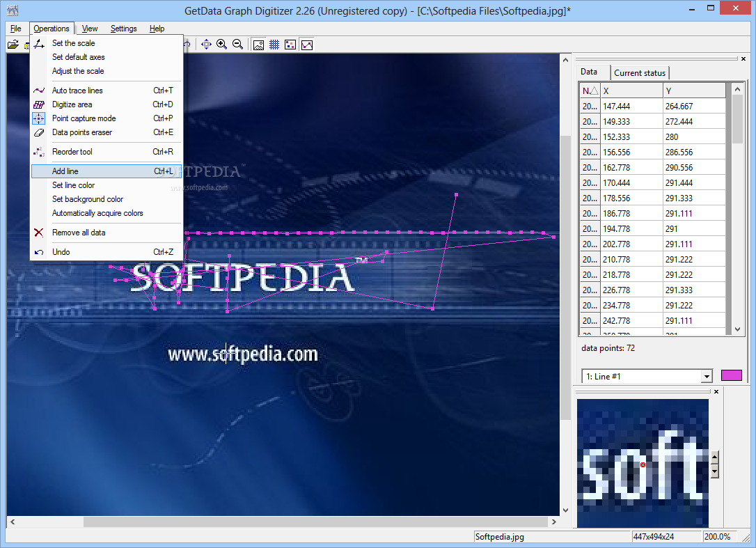Click horizontal scrollbar left arrow
Viewport: 756px width, 548px height.
click(x=13, y=522)
